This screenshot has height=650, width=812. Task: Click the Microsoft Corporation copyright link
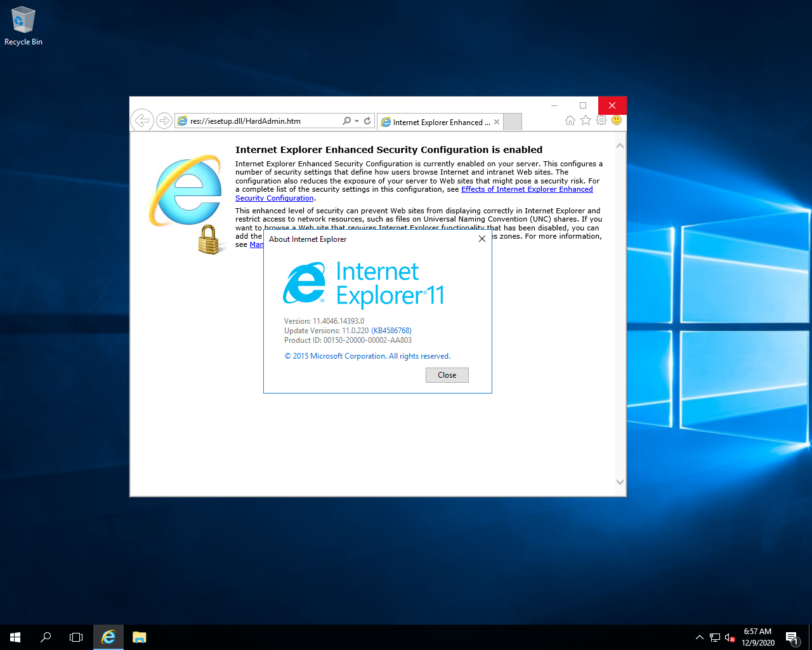(367, 356)
